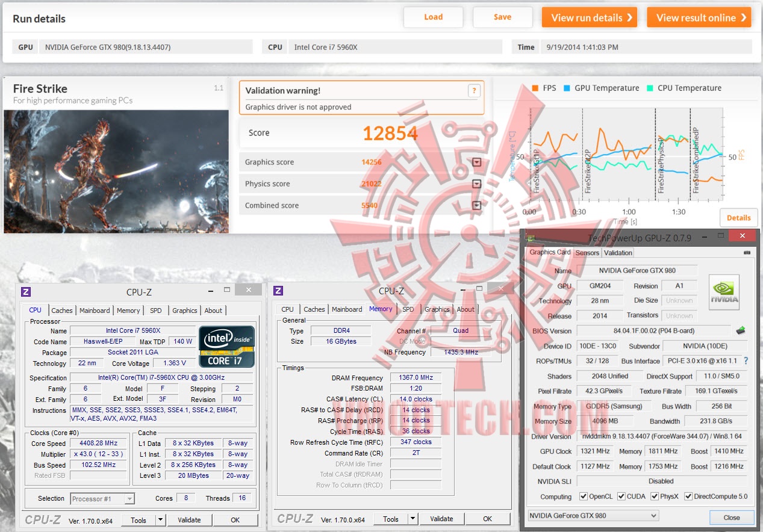The image size is (763, 532).
Task: Expand the Physics score details
Action: tap(477, 184)
